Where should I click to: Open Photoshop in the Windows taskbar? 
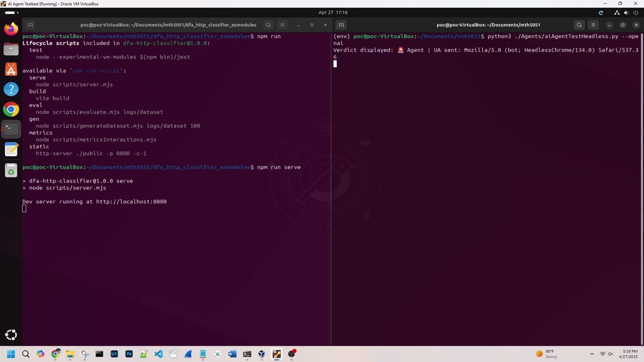[x=129, y=354]
